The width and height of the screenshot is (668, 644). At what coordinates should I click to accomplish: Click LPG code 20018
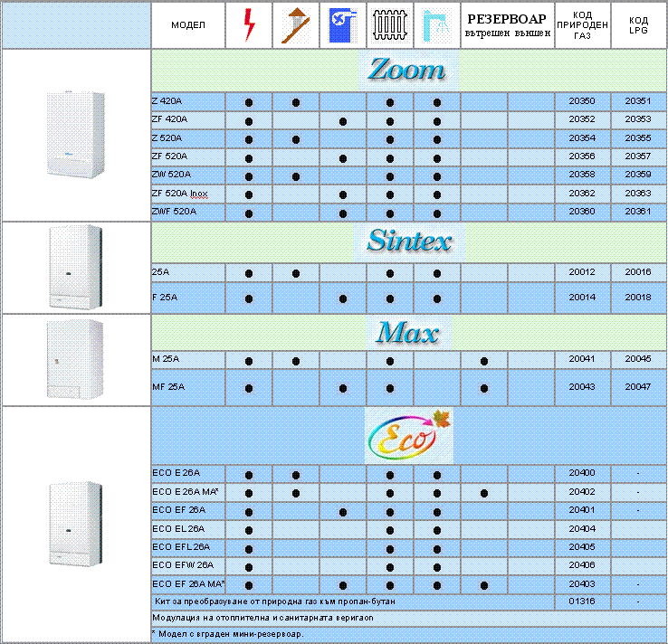tap(638, 298)
